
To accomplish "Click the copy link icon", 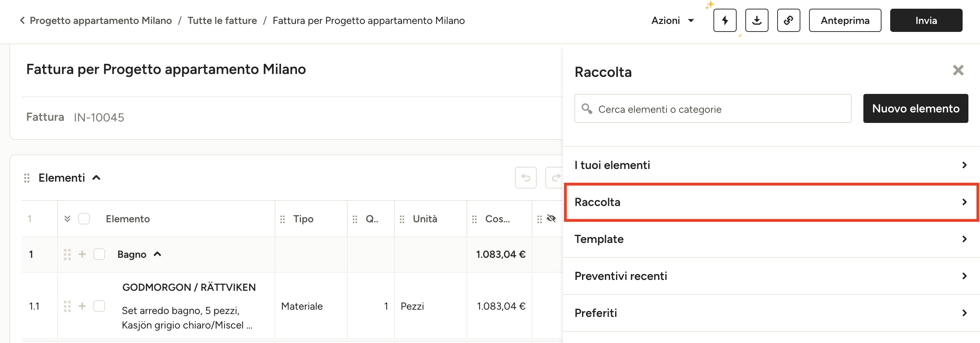I will (x=788, y=20).
